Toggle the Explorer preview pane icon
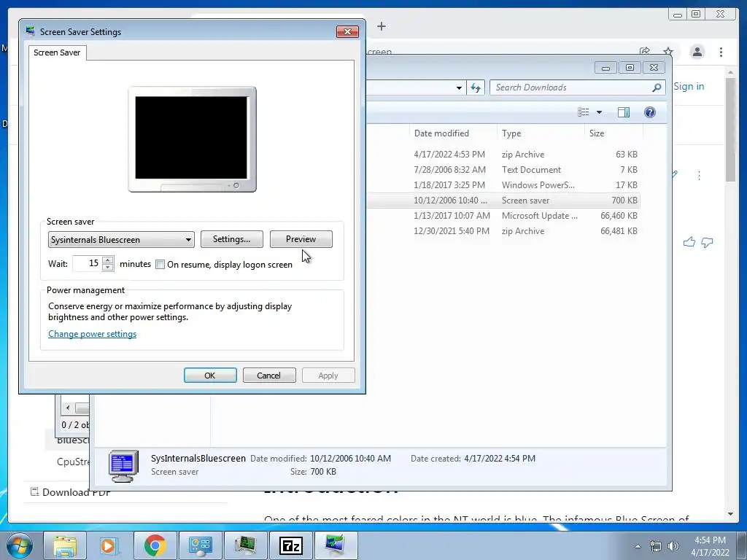The width and height of the screenshot is (747, 560). coord(624,112)
